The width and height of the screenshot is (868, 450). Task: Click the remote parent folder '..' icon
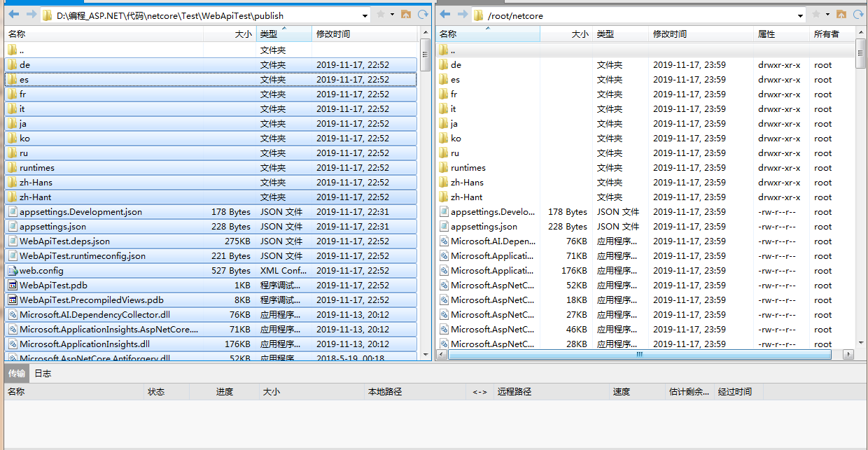[444, 50]
